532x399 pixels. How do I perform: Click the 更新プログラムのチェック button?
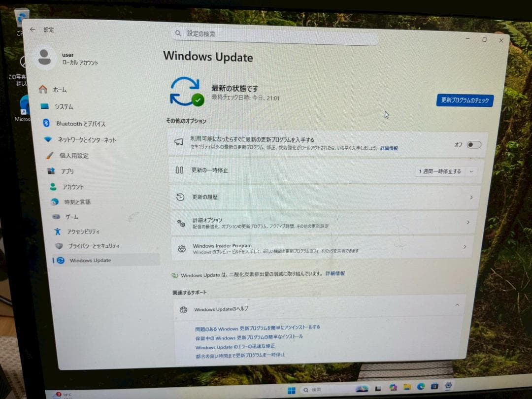(465, 100)
